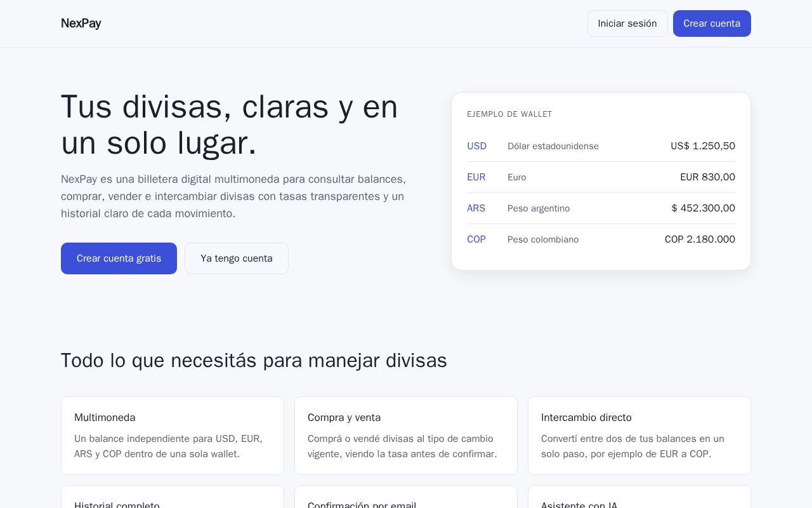Click 'Peso colombiano' in the wallet

click(x=543, y=239)
